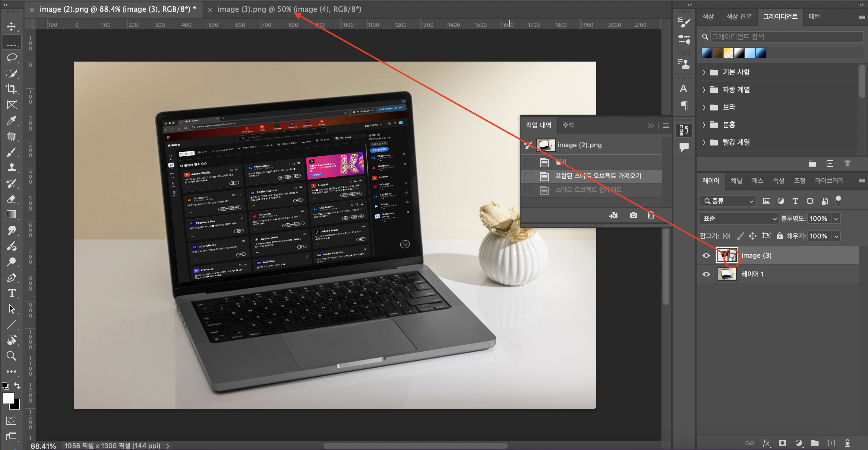The height and width of the screenshot is (450, 868).
Task: Open the 주석 panel tab
Action: coord(568,125)
